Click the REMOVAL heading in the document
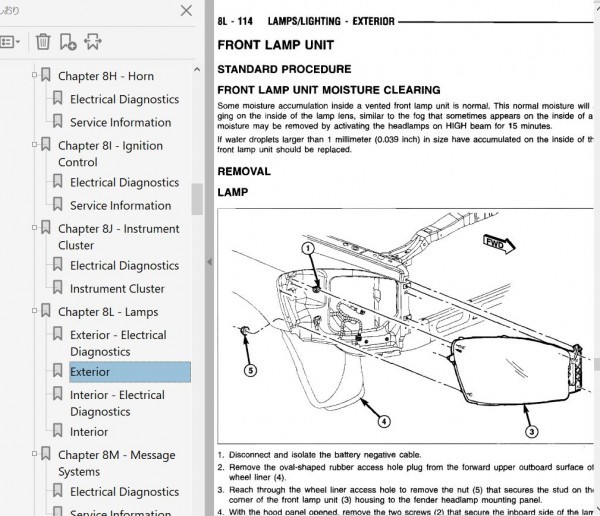 [244, 171]
